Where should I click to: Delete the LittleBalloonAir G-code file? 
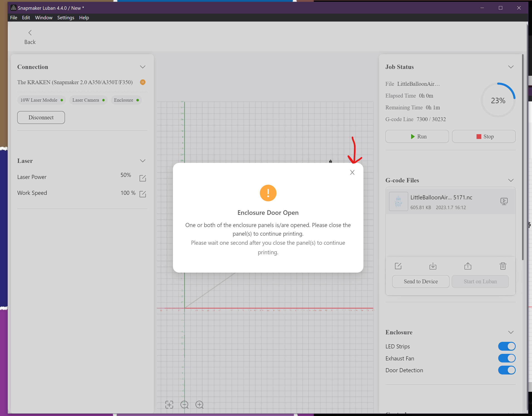(503, 266)
